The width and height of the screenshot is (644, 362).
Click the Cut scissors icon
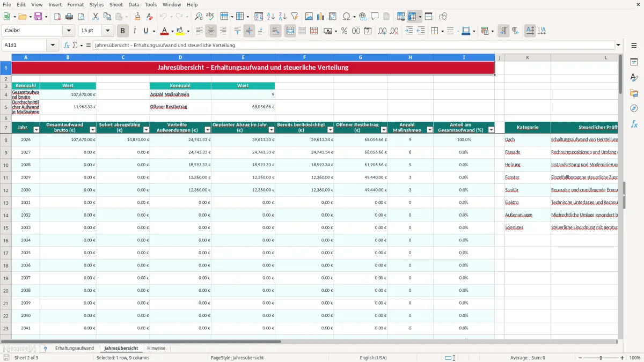click(x=95, y=17)
